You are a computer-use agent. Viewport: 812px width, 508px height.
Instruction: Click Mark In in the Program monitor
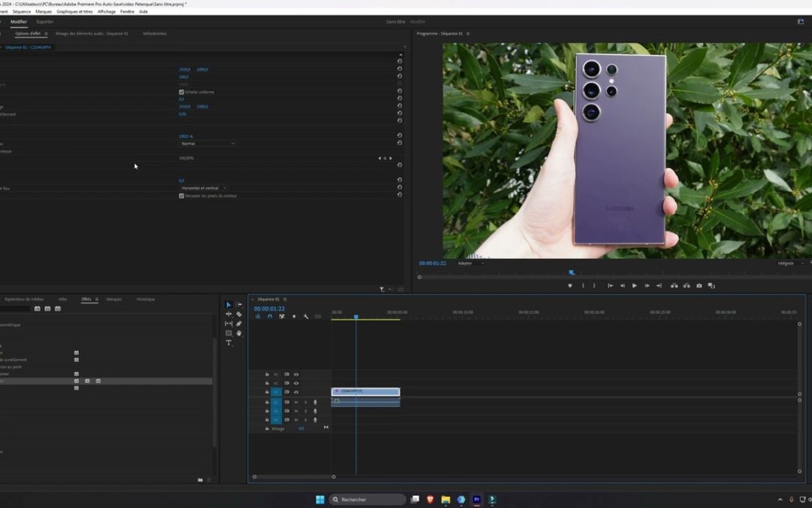[583, 286]
